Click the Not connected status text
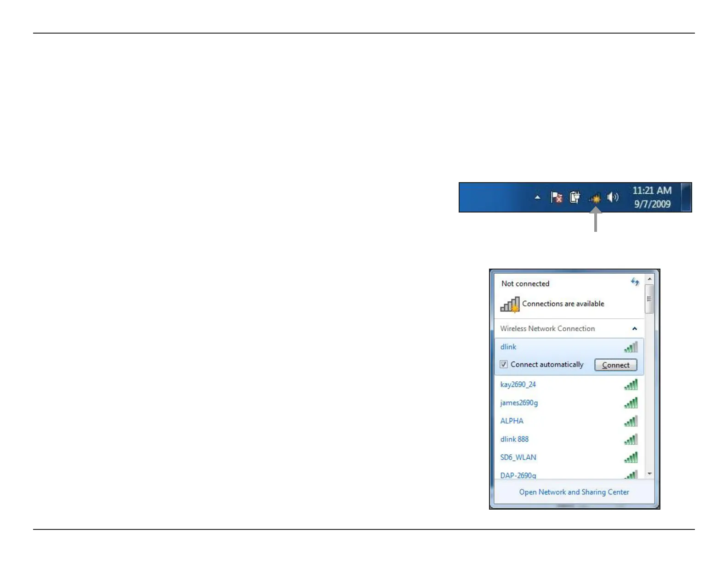Screen dimensions: 728x563 (x=525, y=284)
